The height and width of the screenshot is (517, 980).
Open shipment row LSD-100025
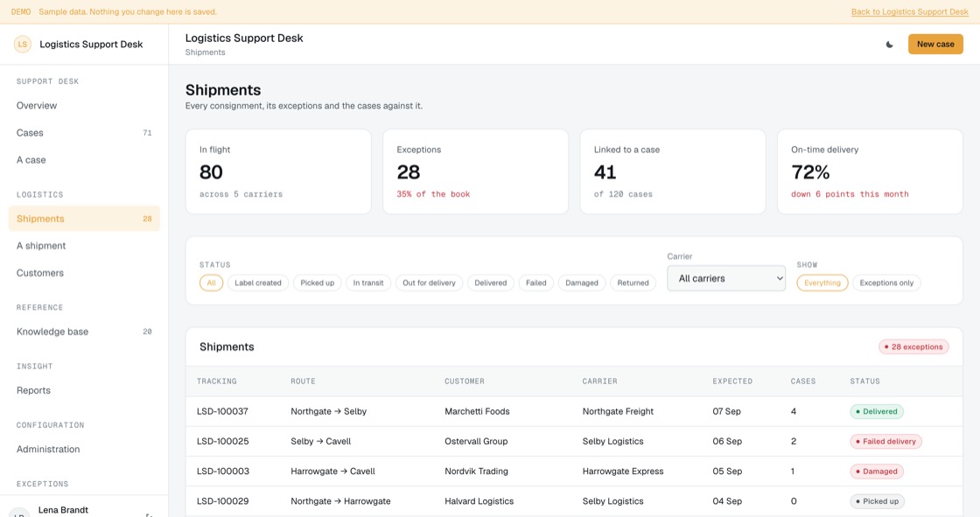click(x=574, y=442)
